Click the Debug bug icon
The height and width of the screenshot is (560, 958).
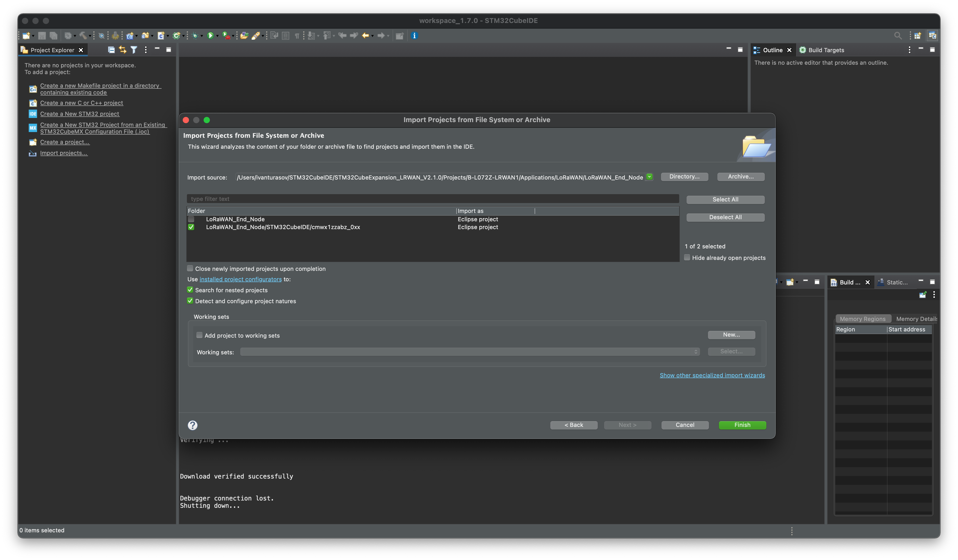click(x=195, y=36)
